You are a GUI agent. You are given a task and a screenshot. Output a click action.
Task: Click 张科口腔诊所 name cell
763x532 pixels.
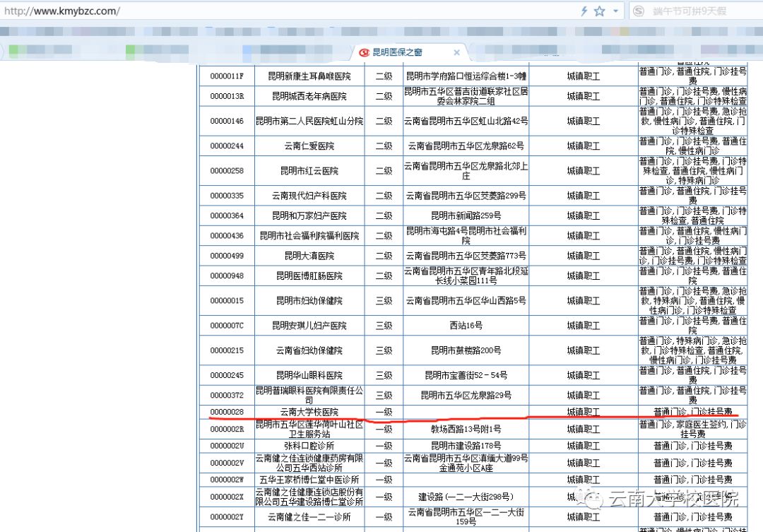coord(309,445)
